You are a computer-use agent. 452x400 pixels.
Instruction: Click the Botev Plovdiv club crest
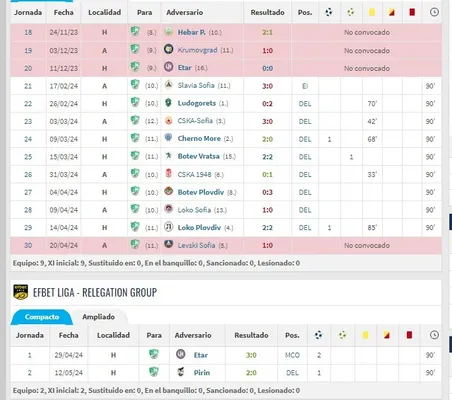169,191
